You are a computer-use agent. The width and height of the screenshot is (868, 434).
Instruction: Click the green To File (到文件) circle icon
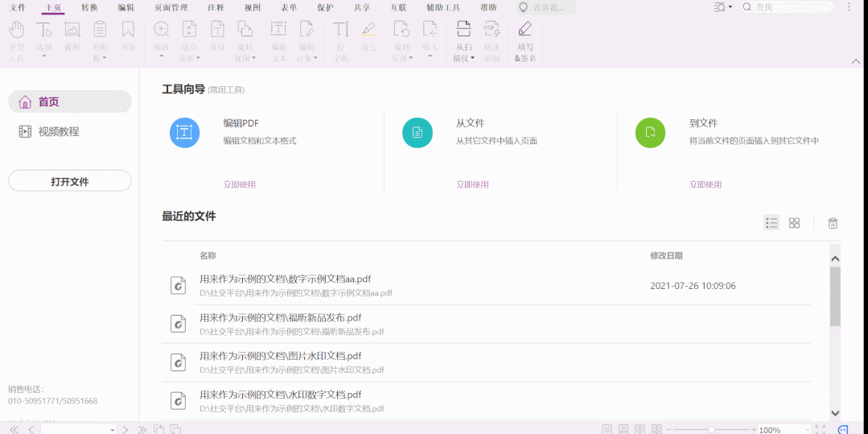pos(651,133)
